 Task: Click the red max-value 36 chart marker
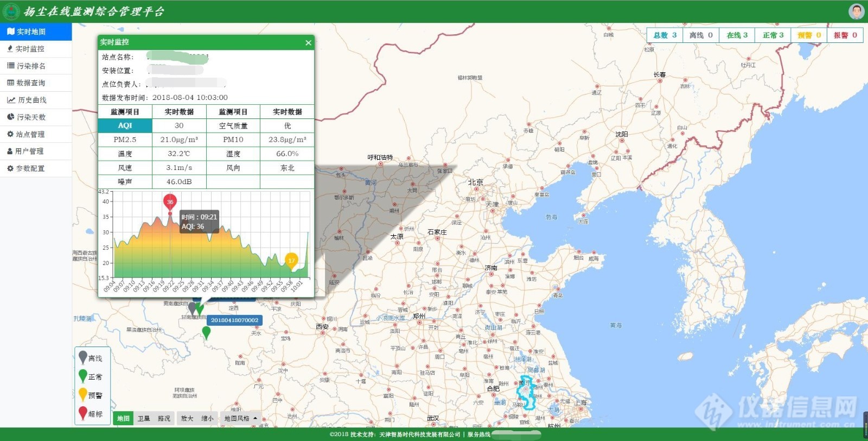coord(170,202)
